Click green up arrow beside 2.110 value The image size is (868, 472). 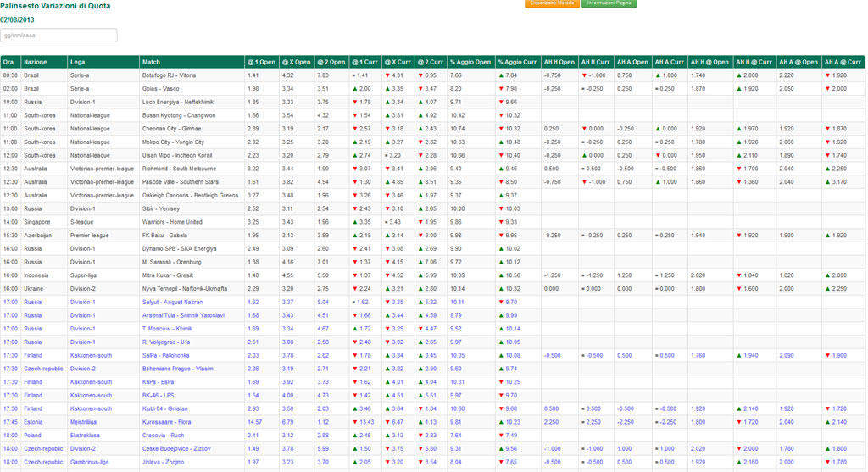pyautogui.click(x=739, y=155)
